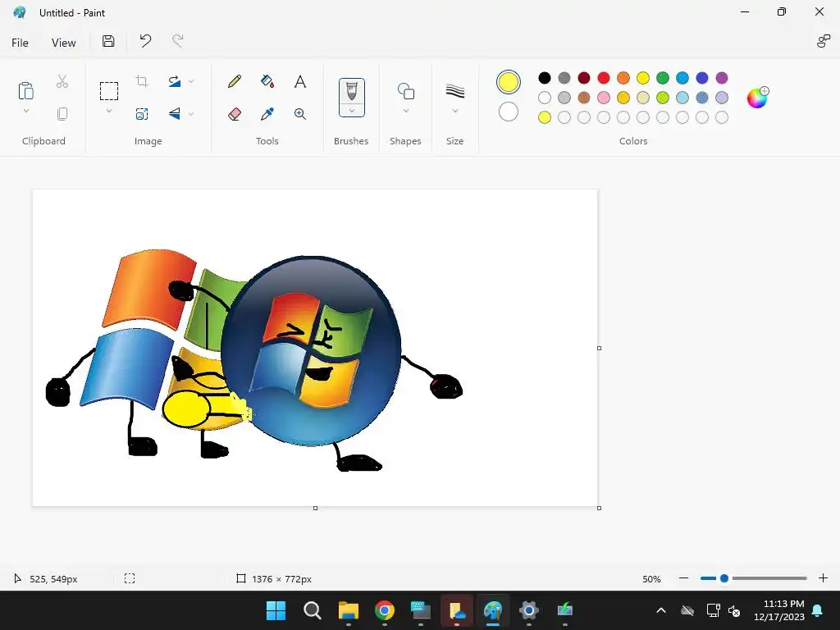Pick the red color swatch
Screen dimensions: 840x630
pyautogui.click(x=604, y=78)
